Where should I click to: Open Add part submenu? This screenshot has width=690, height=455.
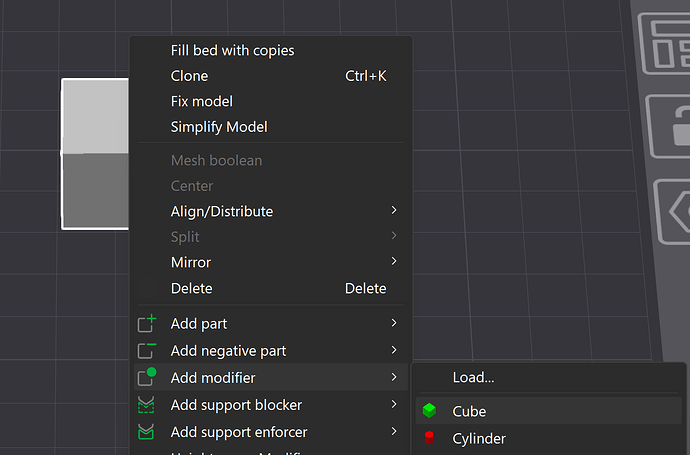[271, 324]
